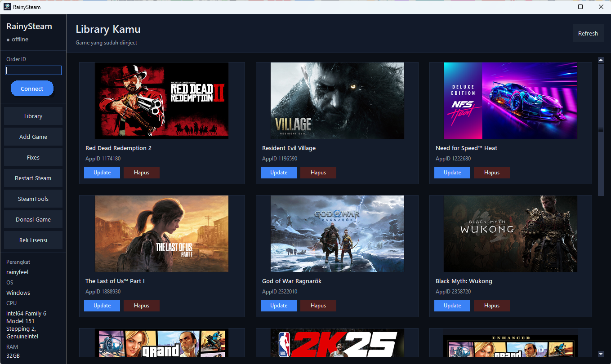Select the Resident Evil Village thumbnail
611x364 pixels.
(337, 101)
